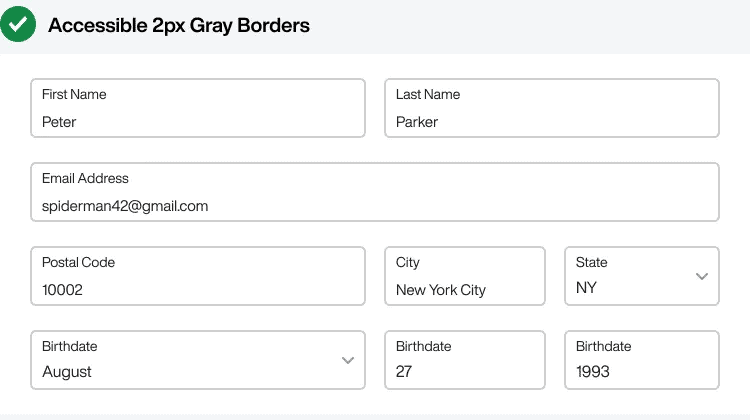Click the 'New York City' text value

[x=441, y=290]
